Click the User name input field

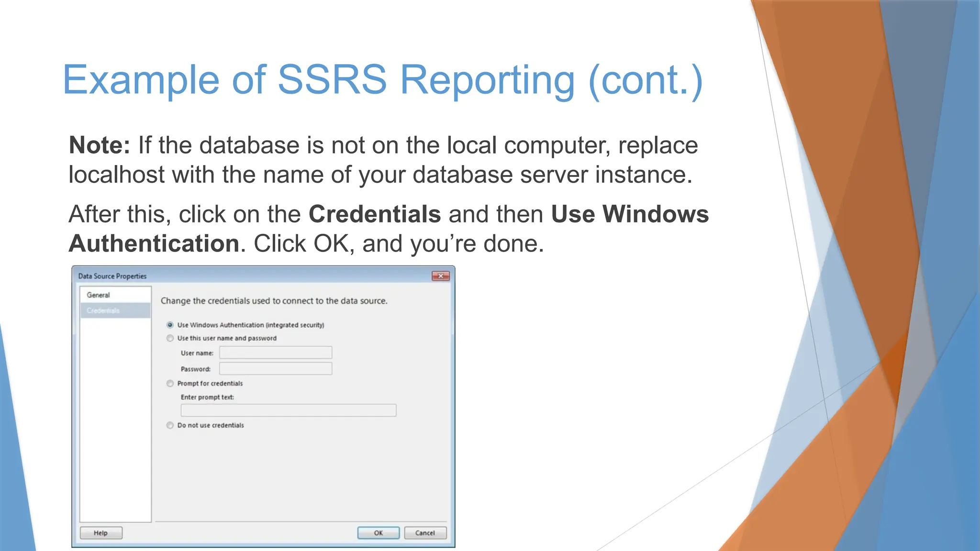tap(276, 353)
